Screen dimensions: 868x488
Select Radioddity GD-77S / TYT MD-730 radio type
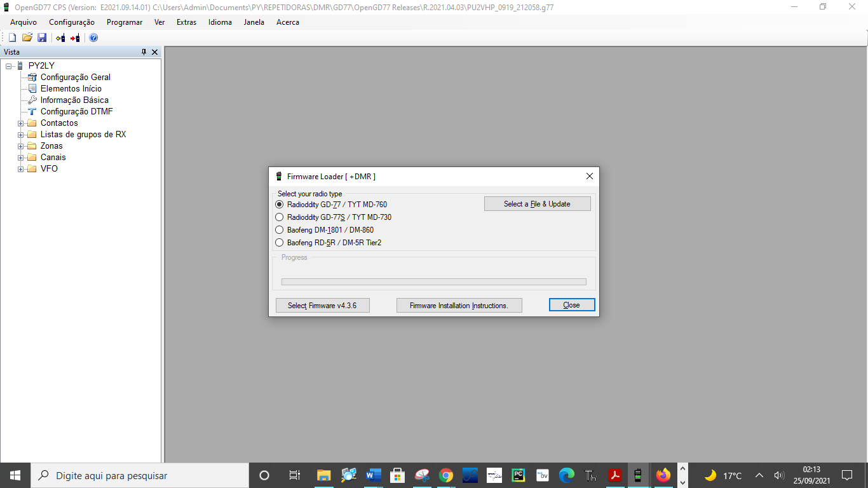pyautogui.click(x=333, y=217)
